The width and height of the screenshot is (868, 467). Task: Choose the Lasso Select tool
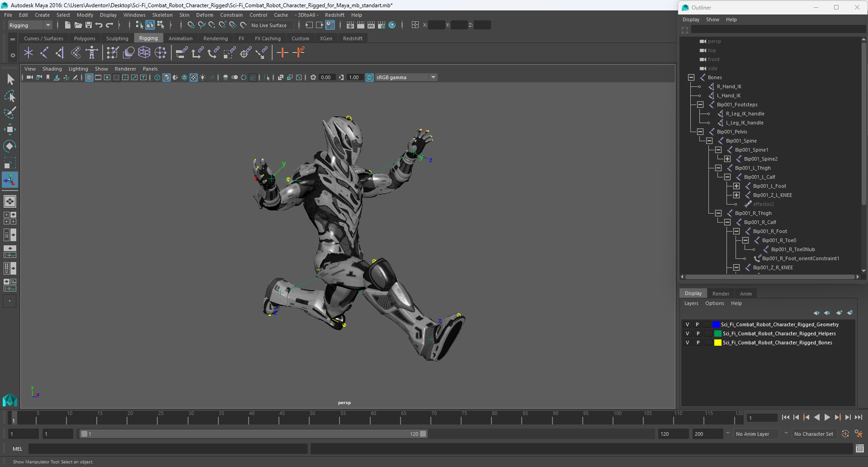[10, 96]
